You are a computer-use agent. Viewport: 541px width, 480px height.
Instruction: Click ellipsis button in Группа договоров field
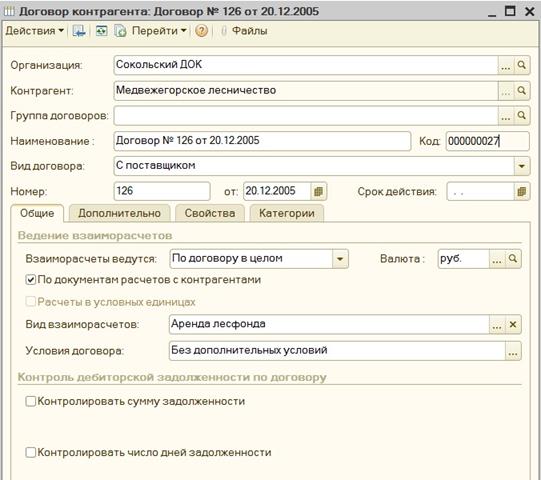[506, 116]
